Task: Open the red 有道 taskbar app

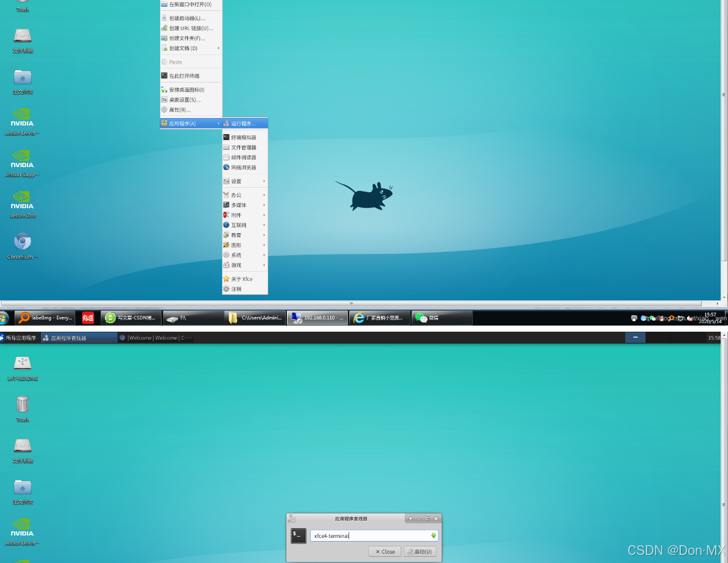Action: pos(87,318)
